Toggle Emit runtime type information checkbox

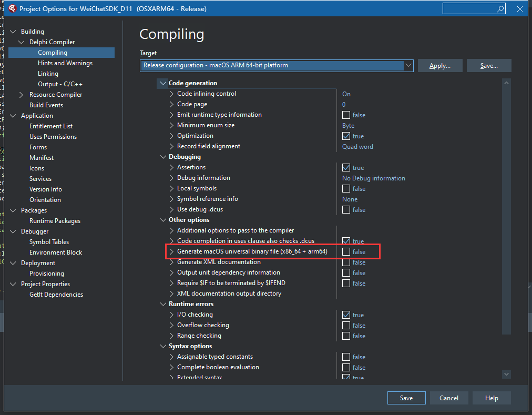tap(346, 115)
